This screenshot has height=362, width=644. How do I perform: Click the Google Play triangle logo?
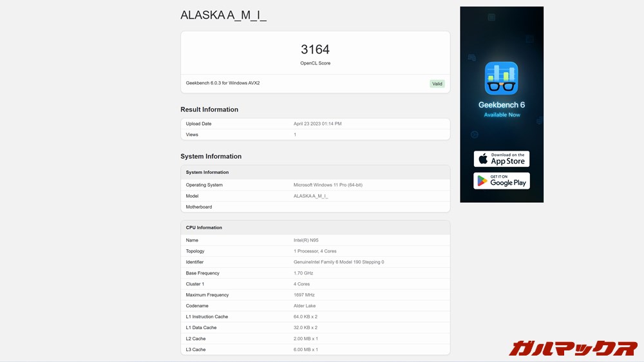(x=482, y=181)
